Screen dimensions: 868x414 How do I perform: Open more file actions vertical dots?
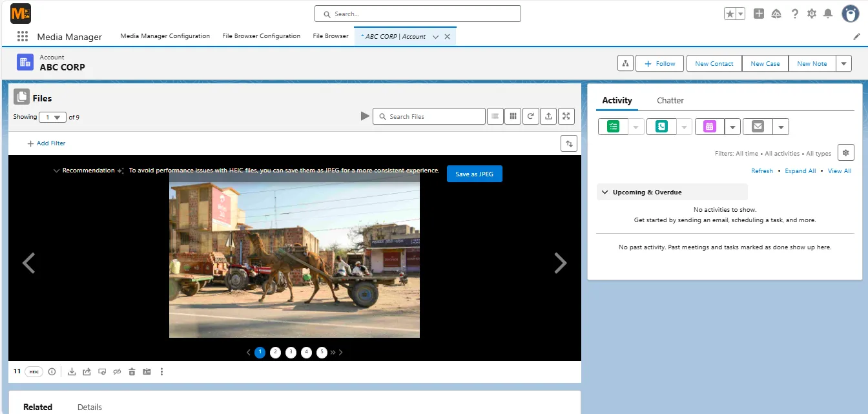click(161, 371)
